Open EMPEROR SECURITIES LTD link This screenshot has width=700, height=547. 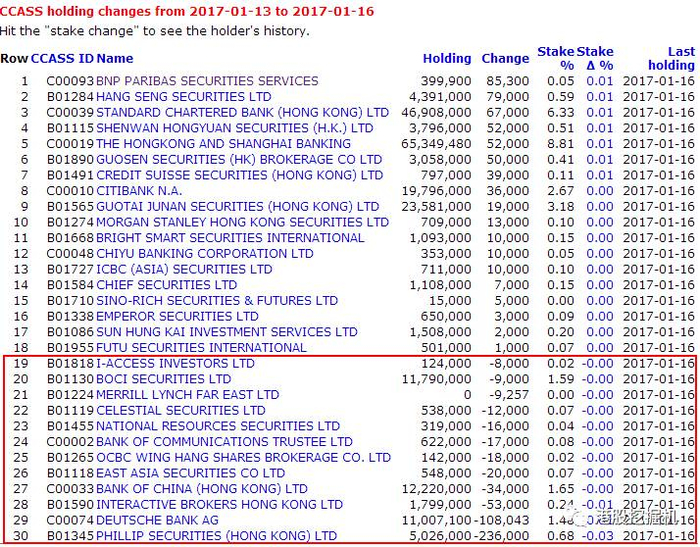(x=177, y=316)
